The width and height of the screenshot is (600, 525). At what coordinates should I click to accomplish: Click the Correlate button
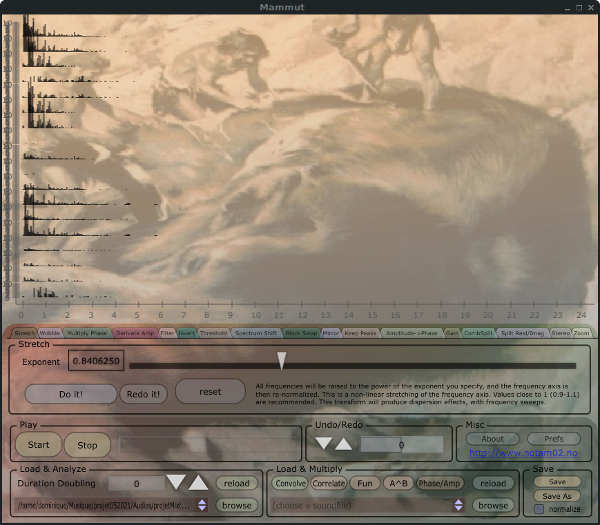coord(329,483)
